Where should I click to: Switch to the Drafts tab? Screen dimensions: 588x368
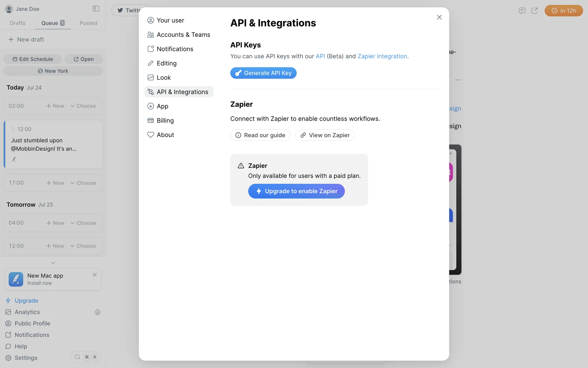click(x=17, y=23)
